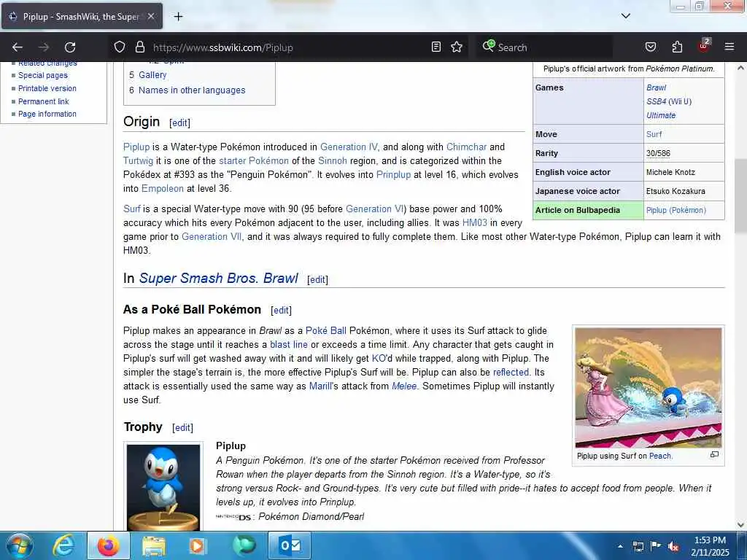Show hidden system tray icons
The height and width of the screenshot is (560, 747).
pyautogui.click(x=620, y=547)
